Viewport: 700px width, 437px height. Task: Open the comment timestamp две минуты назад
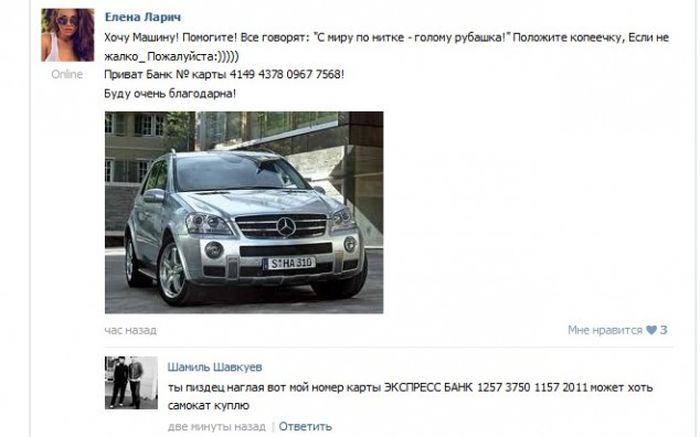pyautogui.click(x=217, y=427)
